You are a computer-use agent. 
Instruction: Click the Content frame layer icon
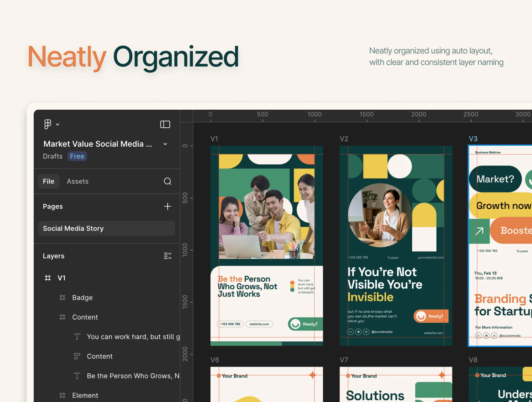62,317
